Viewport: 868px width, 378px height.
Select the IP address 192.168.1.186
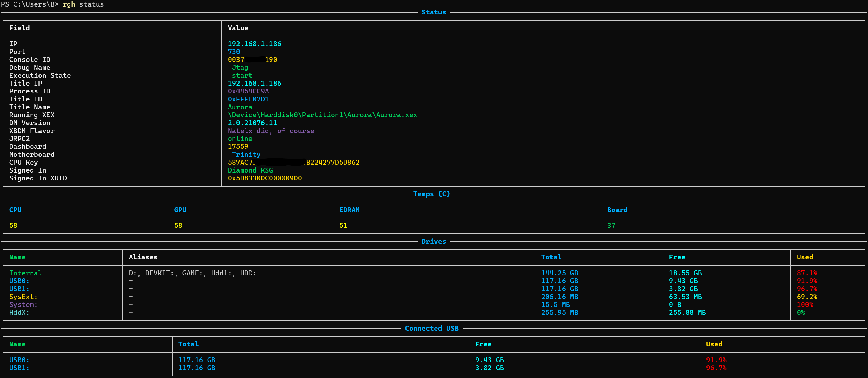point(254,44)
